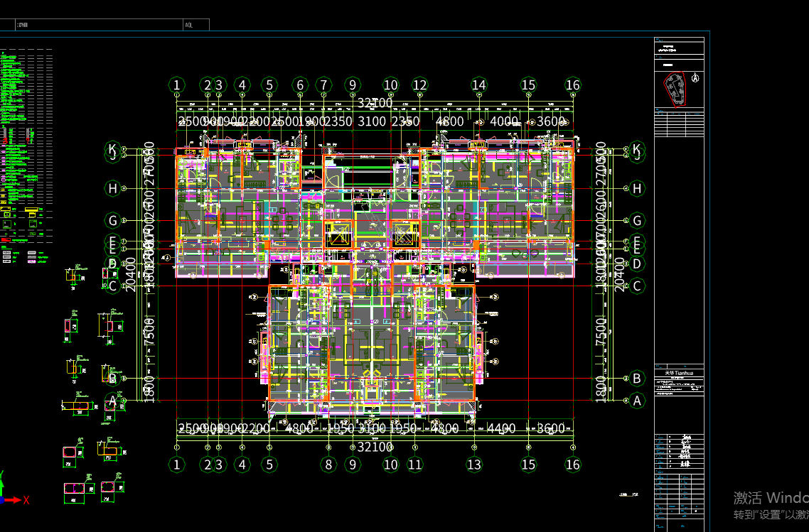The image size is (809, 532).
Task: Click grid bubble 6 above the plan
Action: (x=300, y=85)
